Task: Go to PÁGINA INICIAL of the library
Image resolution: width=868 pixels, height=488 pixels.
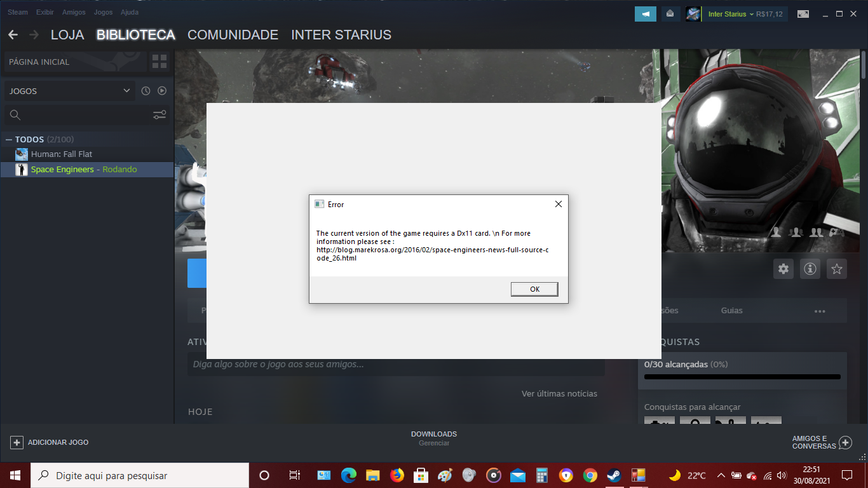Action: 76,62
